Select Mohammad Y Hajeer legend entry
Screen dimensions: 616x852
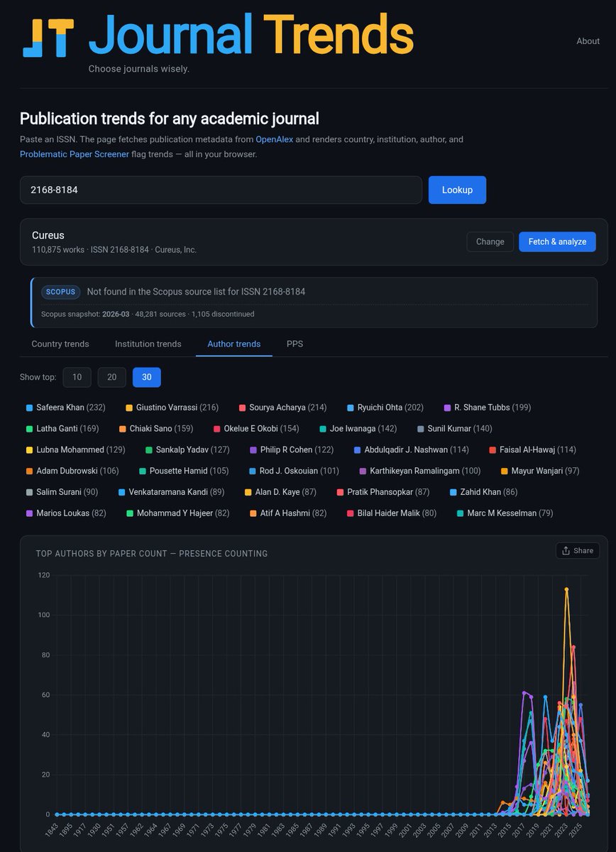[x=179, y=513]
